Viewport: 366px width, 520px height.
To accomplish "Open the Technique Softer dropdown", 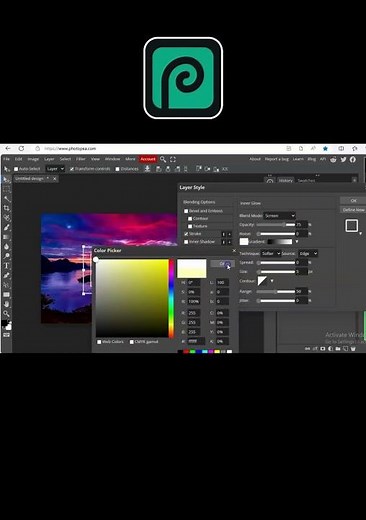I will point(271,254).
